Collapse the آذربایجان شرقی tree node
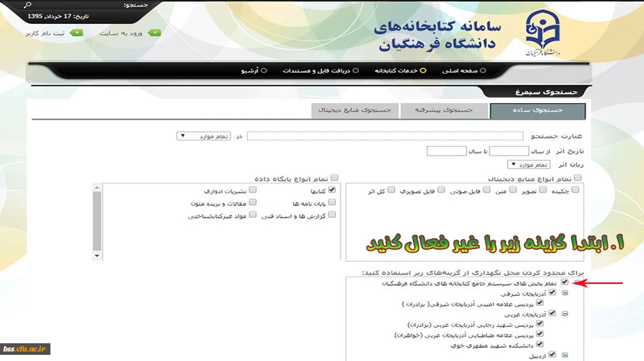Screen dimensions: 644x361 click(x=565, y=293)
